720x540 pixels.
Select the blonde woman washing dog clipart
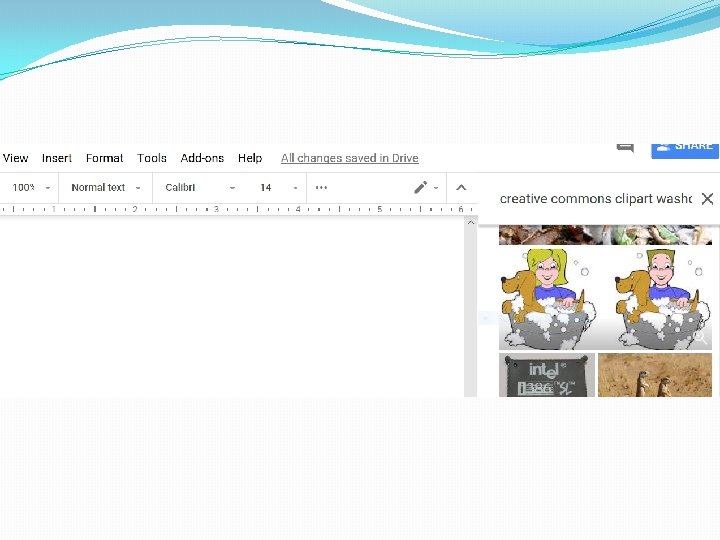pyautogui.click(x=548, y=298)
